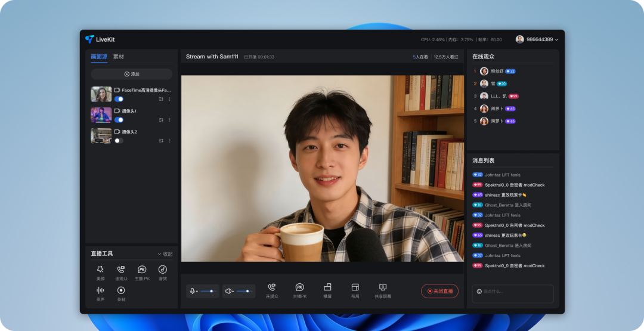
Task: Enable the 摄像头2 source
Action: 119,140
